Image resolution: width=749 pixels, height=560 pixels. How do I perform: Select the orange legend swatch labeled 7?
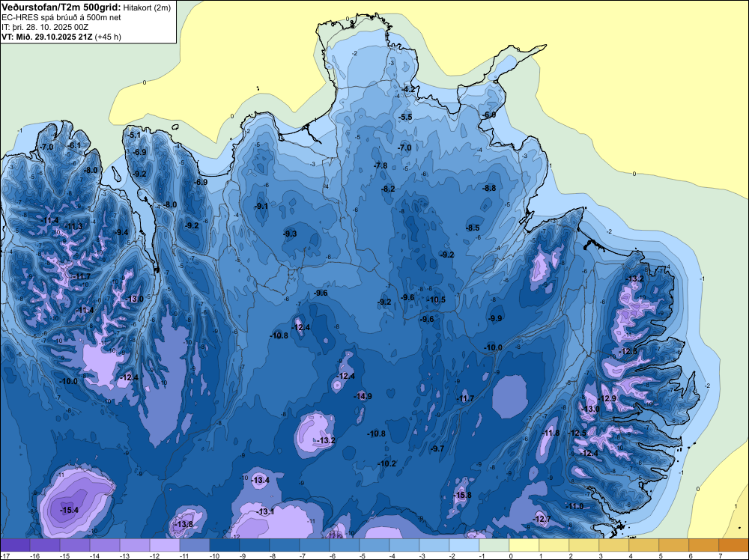point(733,545)
